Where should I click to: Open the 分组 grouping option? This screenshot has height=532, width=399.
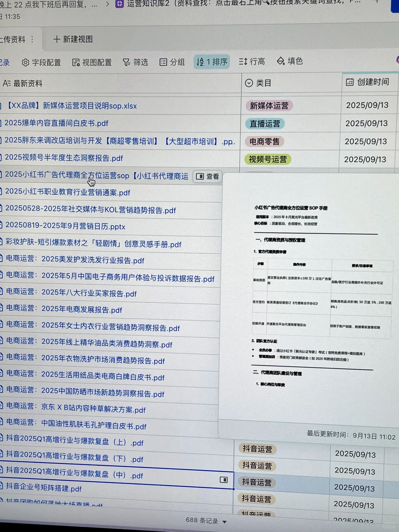[172, 62]
